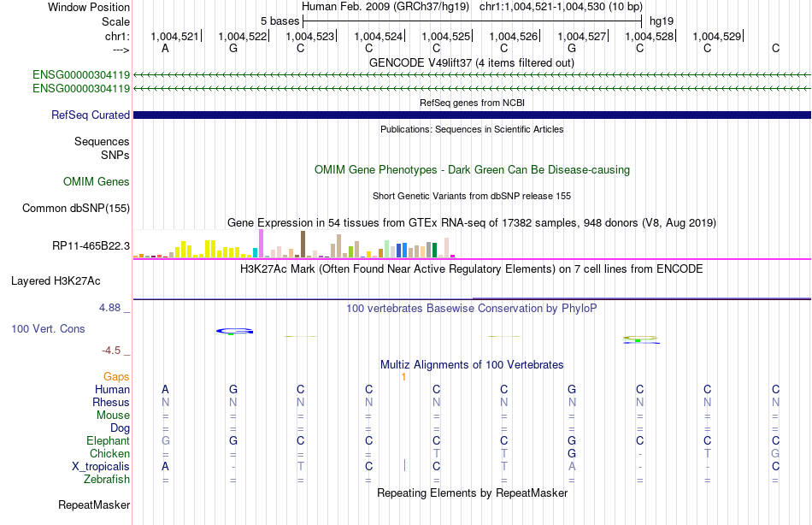Image resolution: width=812 pixels, height=525 pixels.
Task: Click the ---> strand direction arrow label
Action: coord(121,50)
